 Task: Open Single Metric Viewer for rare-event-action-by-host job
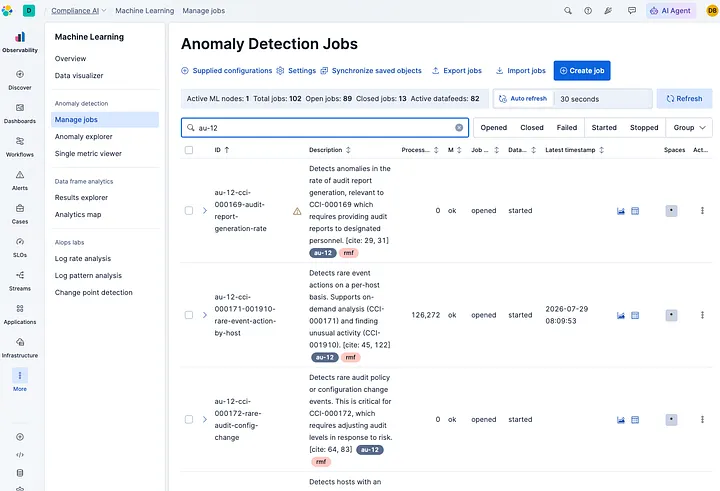coord(621,315)
